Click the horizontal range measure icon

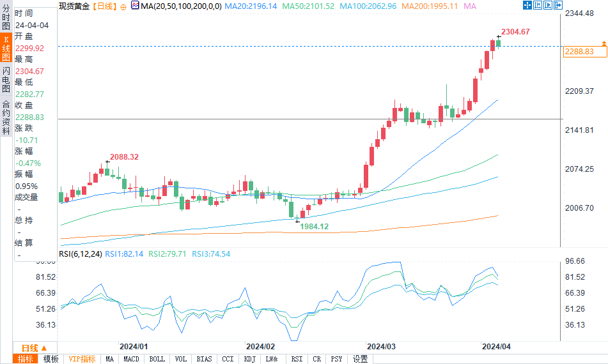tap(537, 5)
